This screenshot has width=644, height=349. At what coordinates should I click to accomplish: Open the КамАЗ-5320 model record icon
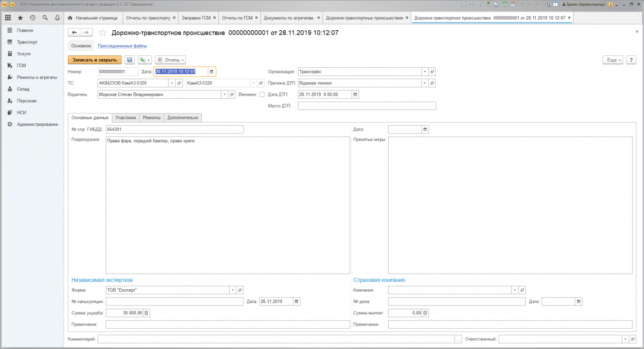coord(261,83)
